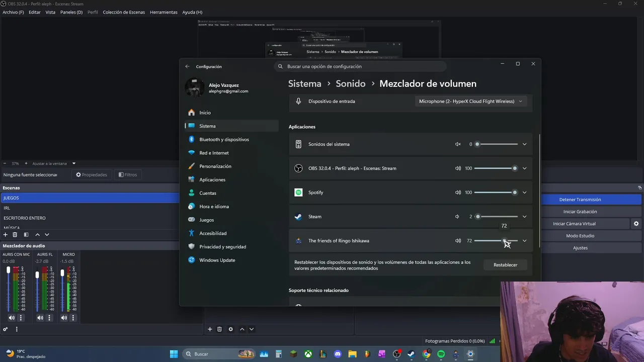
Task: Open Colección de Escenas menu
Action: [x=124, y=12]
